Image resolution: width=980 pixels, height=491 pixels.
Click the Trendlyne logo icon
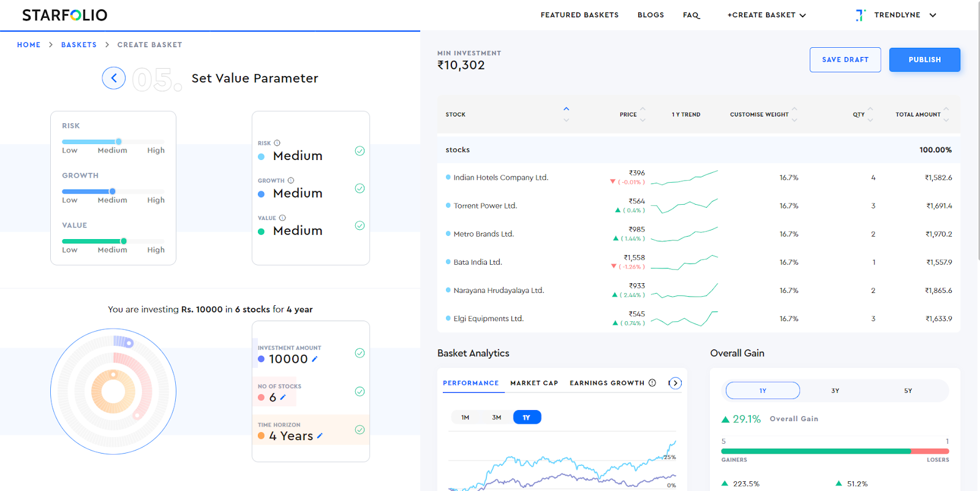(x=861, y=15)
